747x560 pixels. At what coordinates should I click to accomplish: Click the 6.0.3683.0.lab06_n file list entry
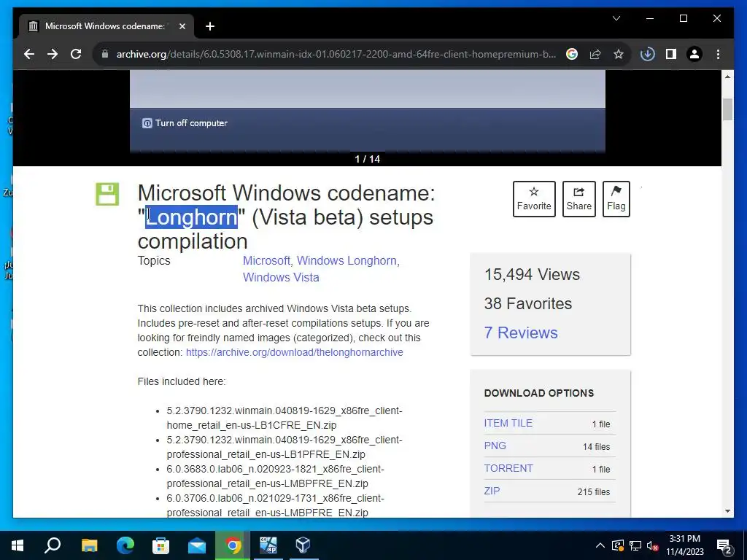pos(275,476)
